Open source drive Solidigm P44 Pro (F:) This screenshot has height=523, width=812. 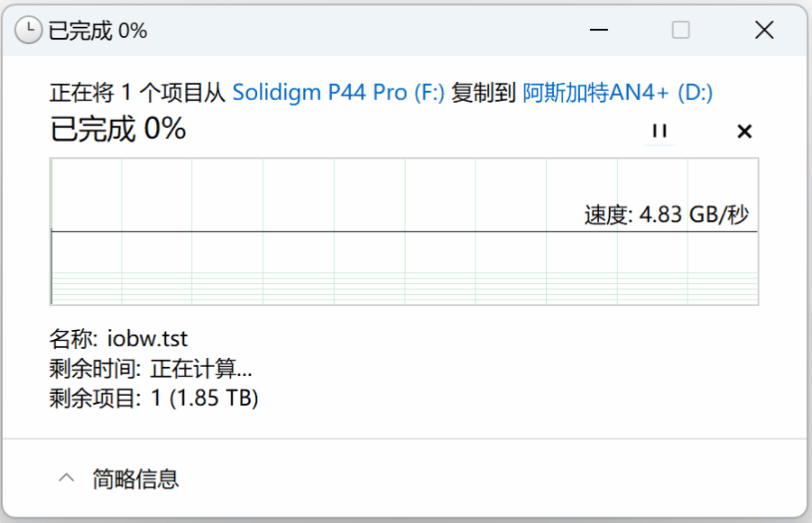pos(338,93)
